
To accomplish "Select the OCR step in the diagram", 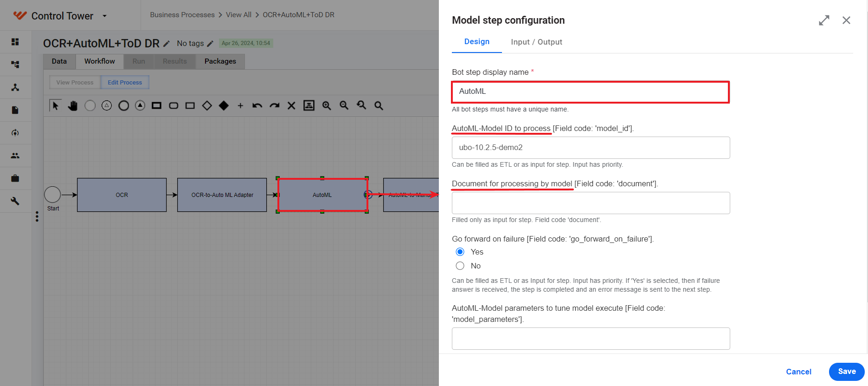I will [122, 195].
